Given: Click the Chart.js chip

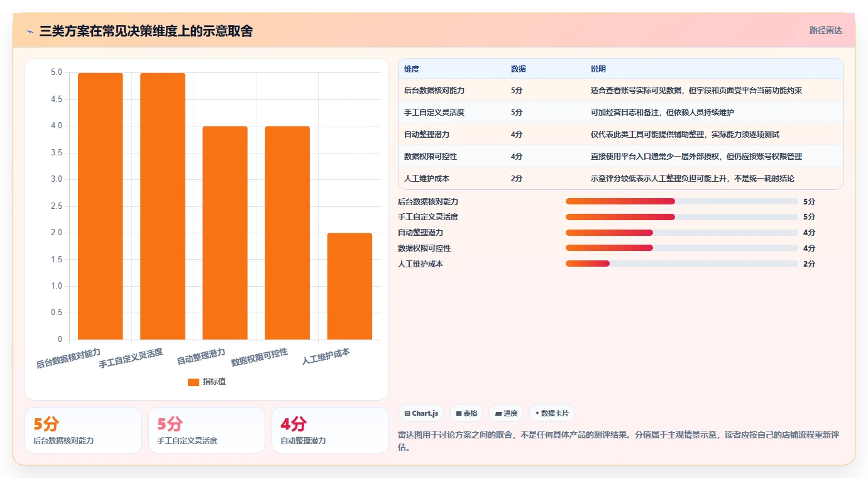Looking at the screenshot, I should click(421, 413).
